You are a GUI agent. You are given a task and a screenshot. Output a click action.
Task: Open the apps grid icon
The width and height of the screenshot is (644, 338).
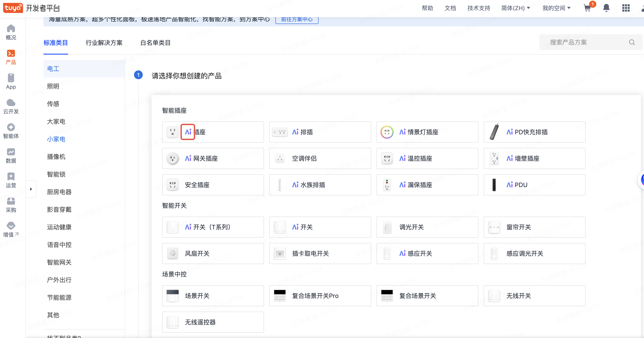tap(626, 8)
